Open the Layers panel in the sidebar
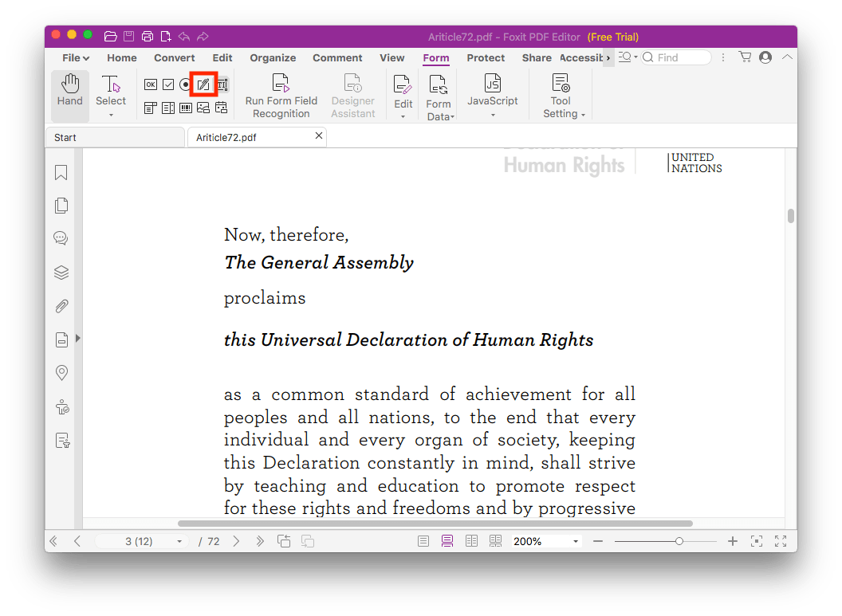Image resolution: width=842 pixels, height=616 pixels. pyautogui.click(x=61, y=272)
